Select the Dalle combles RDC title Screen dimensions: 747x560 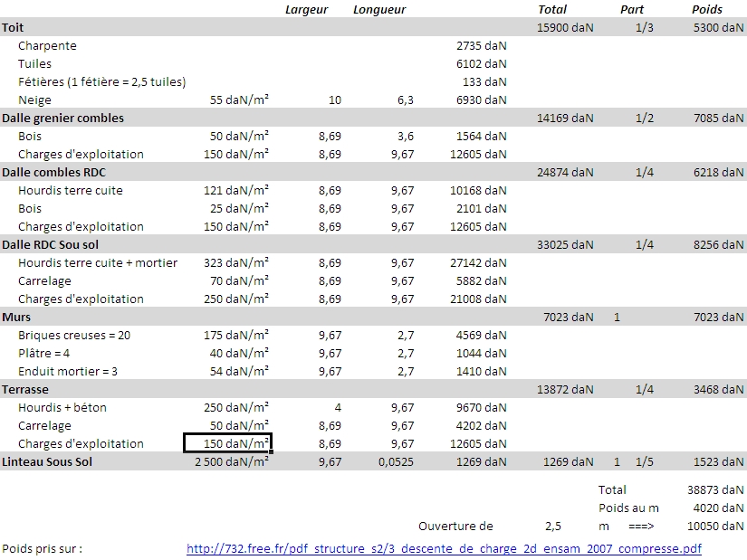pos(53,173)
